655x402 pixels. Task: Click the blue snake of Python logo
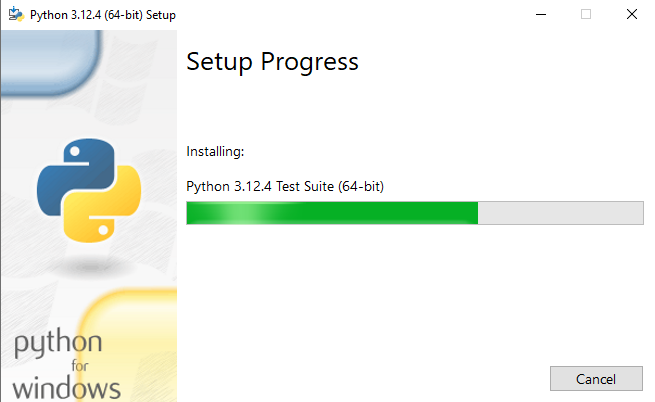pos(73,176)
